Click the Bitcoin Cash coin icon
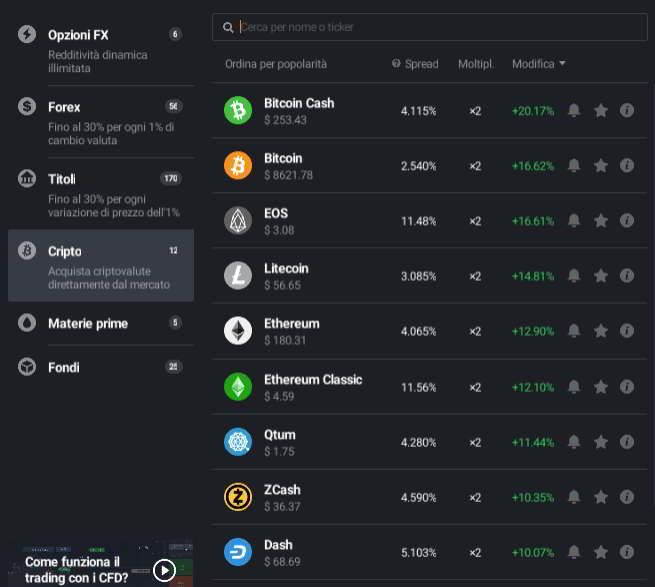Image resolution: width=655 pixels, height=587 pixels. coord(238,110)
